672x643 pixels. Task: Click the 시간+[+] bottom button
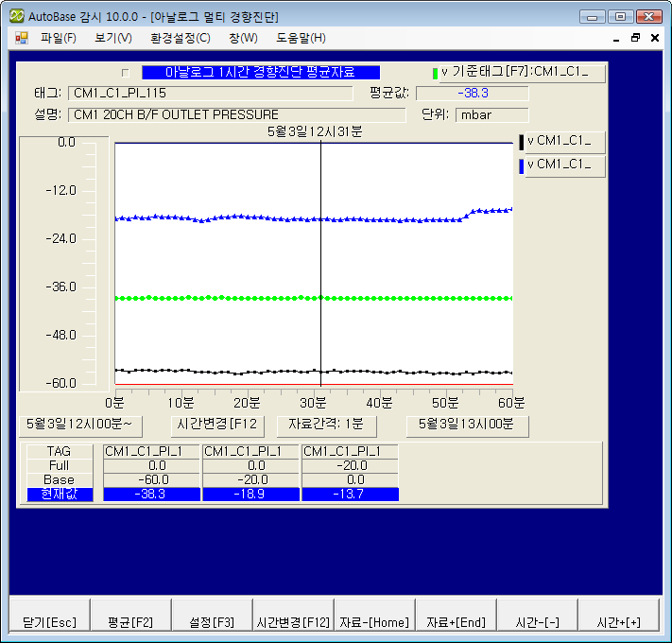618,615
